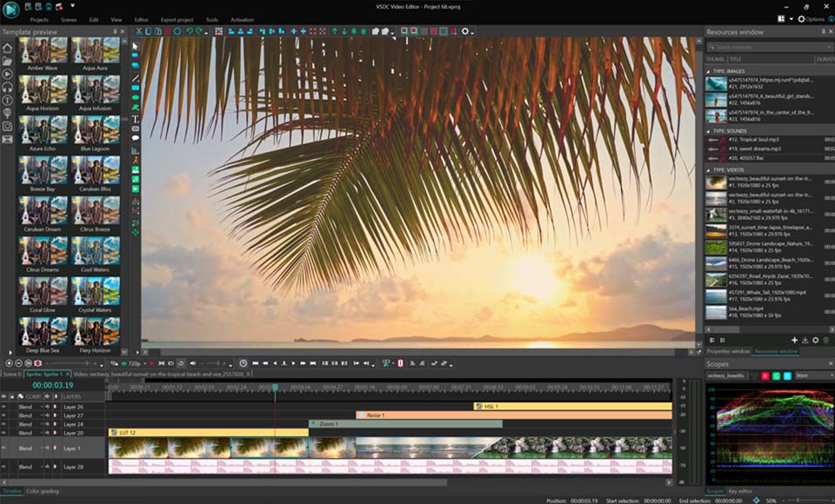This screenshot has height=504, width=835.
Task: Click the Instagram icon in the left sidebar
Action: [x=7, y=126]
